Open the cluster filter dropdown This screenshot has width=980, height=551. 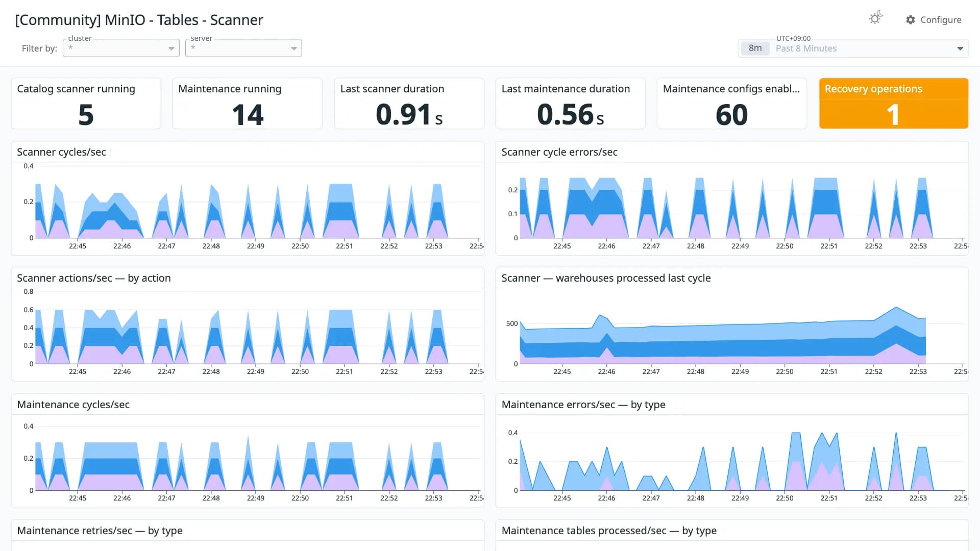click(121, 48)
